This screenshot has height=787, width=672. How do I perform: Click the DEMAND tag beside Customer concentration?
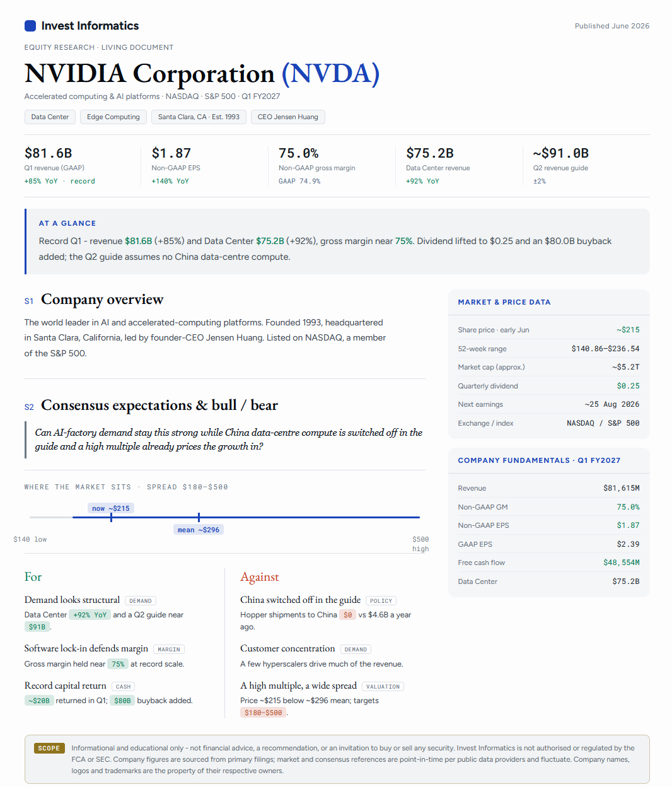(356, 650)
